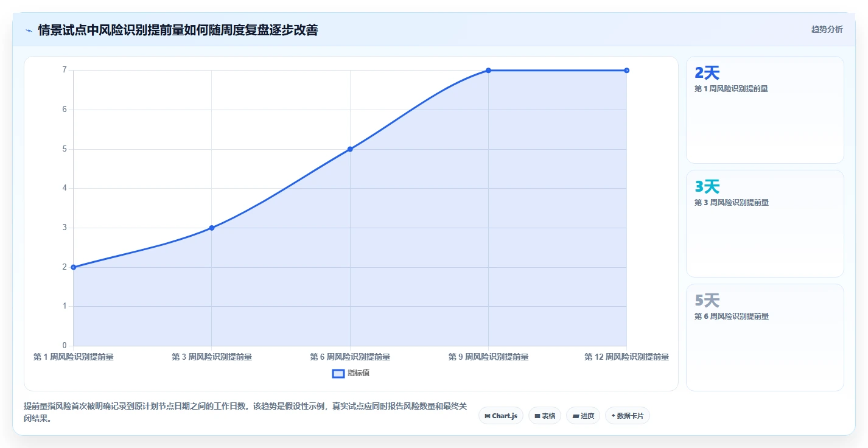Viewport: 868px width, 448px height.
Task: Click the 指标值 legend label
Action: click(x=359, y=373)
